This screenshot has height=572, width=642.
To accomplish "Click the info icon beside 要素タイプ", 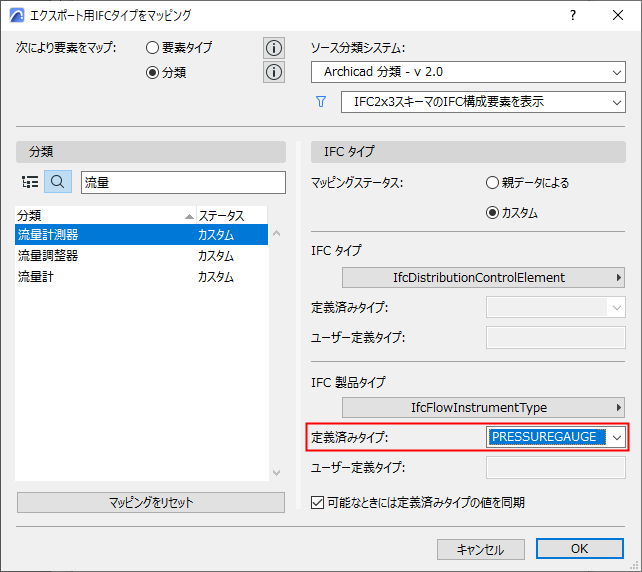I will [274, 48].
